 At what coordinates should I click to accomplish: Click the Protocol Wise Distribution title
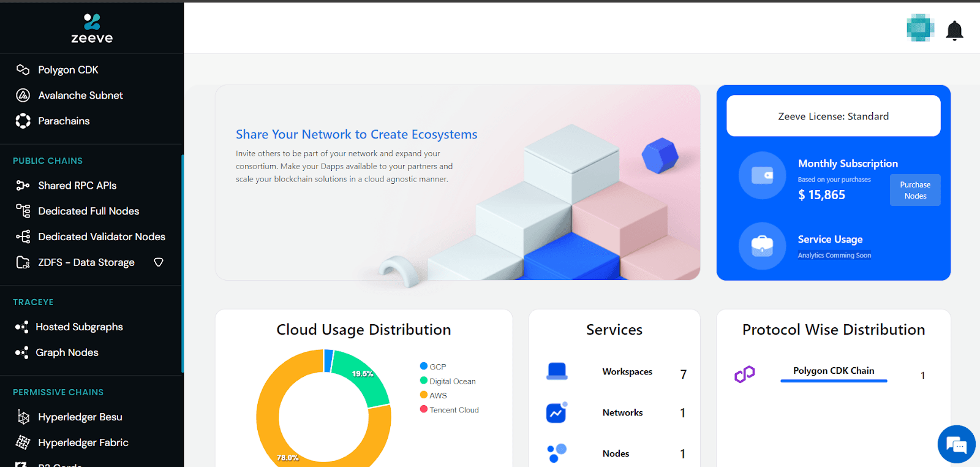click(x=834, y=330)
